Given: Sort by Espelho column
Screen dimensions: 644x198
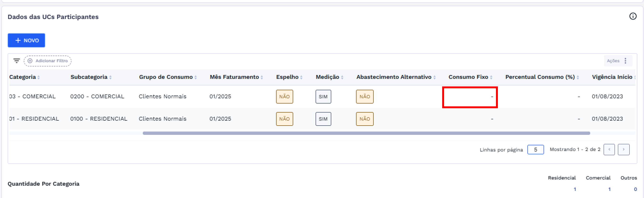Looking at the screenshot, I should 301,78.
